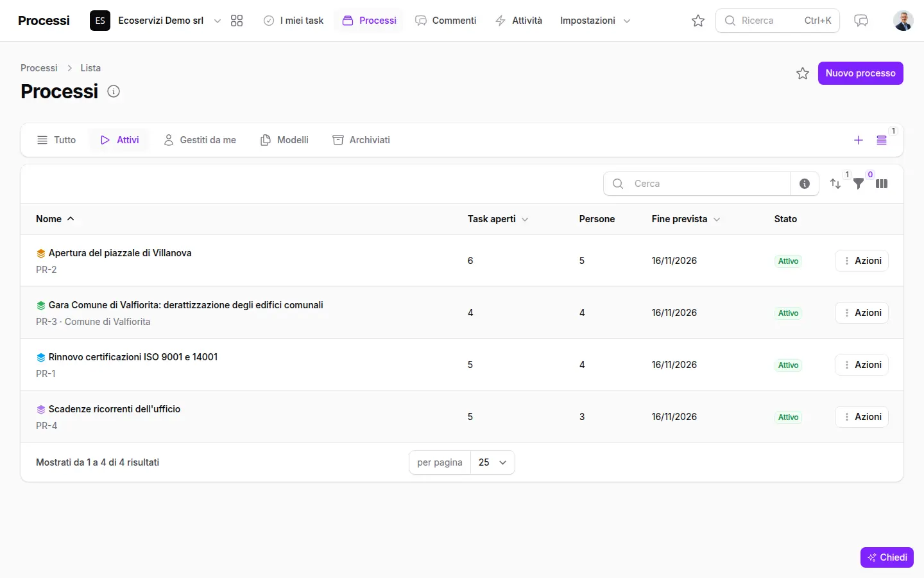Open Azioni for Apertura del piazzale
This screenshot has height=578, width=924.
coord(862,261)
